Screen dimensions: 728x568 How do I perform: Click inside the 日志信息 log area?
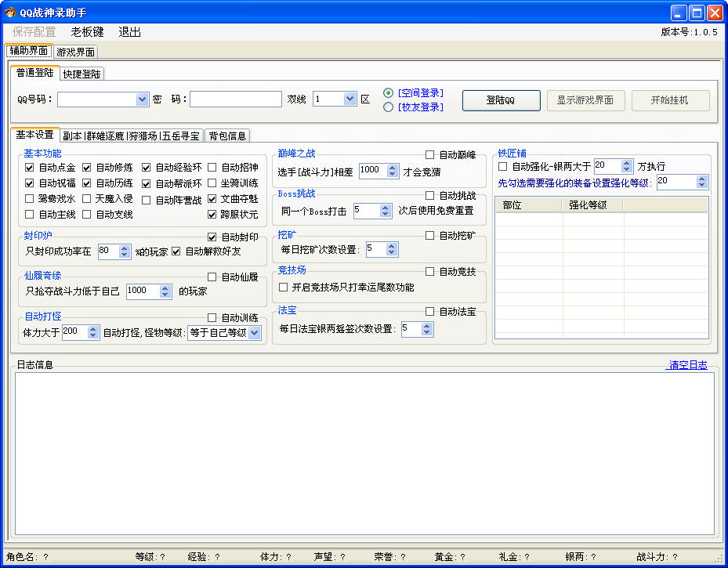364,454
